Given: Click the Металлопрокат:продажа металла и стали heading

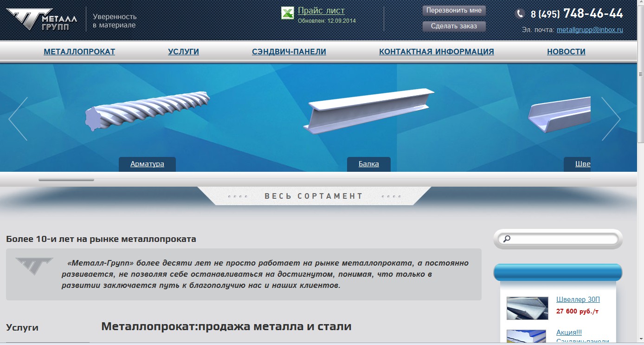Looking at the screenshot, I should click(226, 326).
